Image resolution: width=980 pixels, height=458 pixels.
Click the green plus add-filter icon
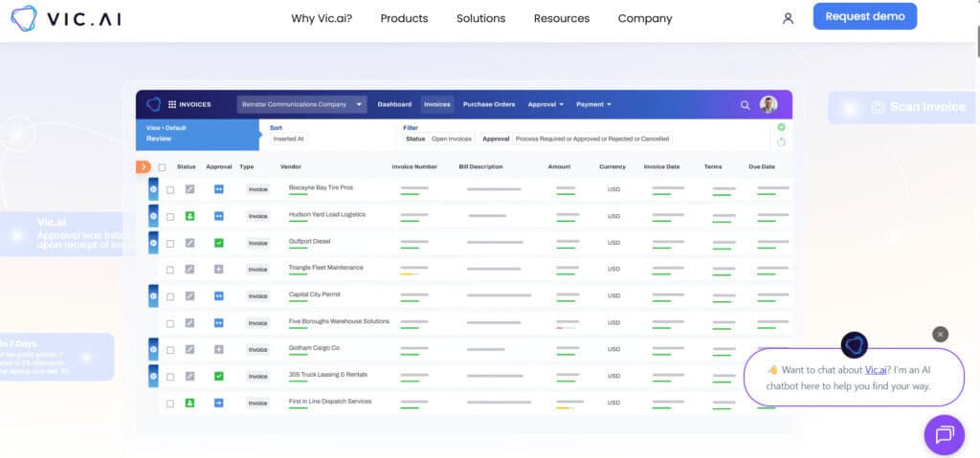781,127
